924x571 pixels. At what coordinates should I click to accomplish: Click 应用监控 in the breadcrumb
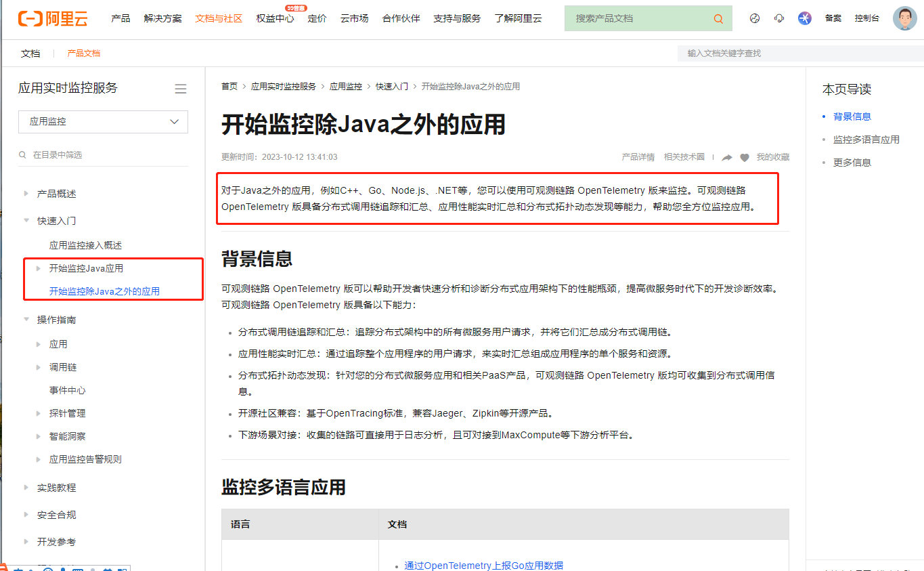(346, 87)
